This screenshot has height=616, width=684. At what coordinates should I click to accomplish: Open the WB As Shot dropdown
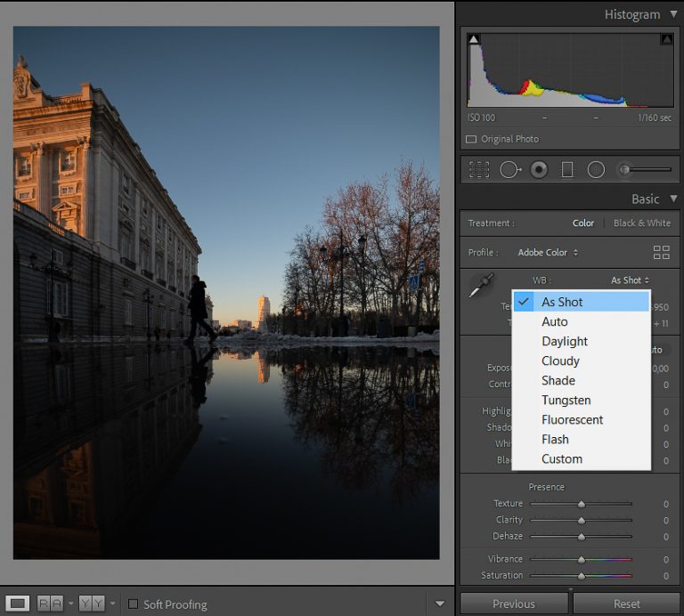(630, 280)
